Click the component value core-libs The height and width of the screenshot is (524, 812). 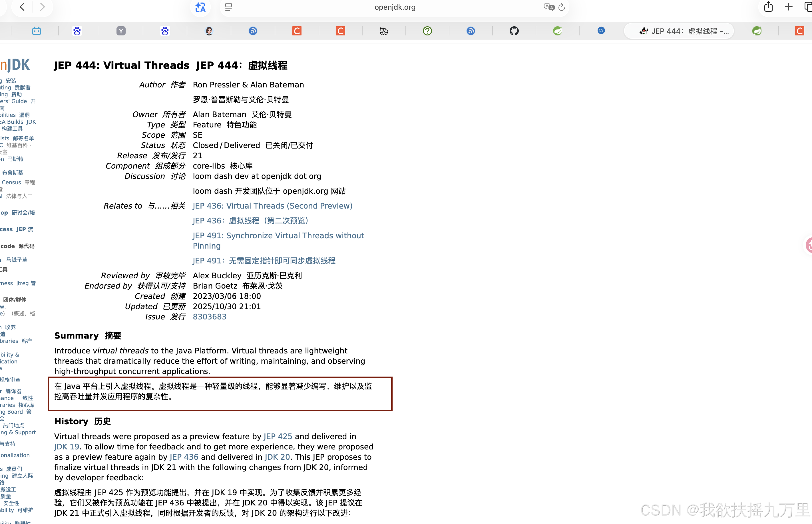(209, 166)
